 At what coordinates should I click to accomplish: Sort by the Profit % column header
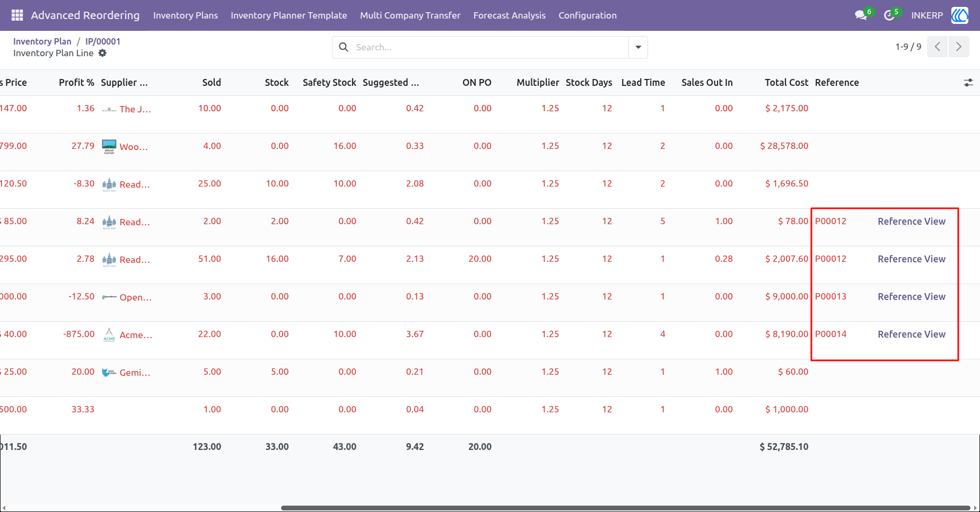[x=76, y=83]
